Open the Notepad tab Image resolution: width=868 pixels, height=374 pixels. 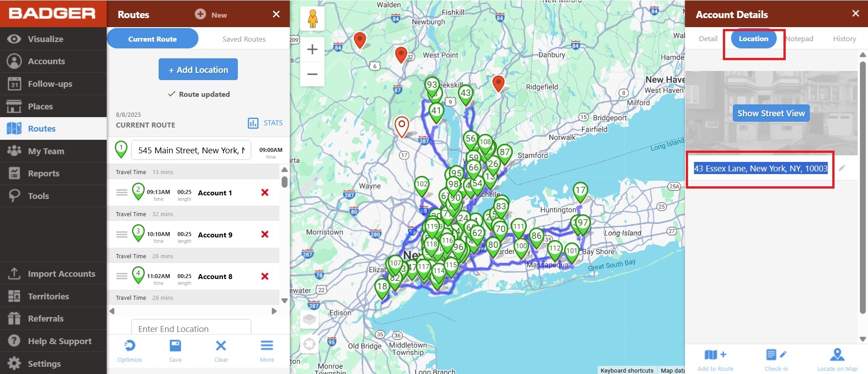click(799, 39)
